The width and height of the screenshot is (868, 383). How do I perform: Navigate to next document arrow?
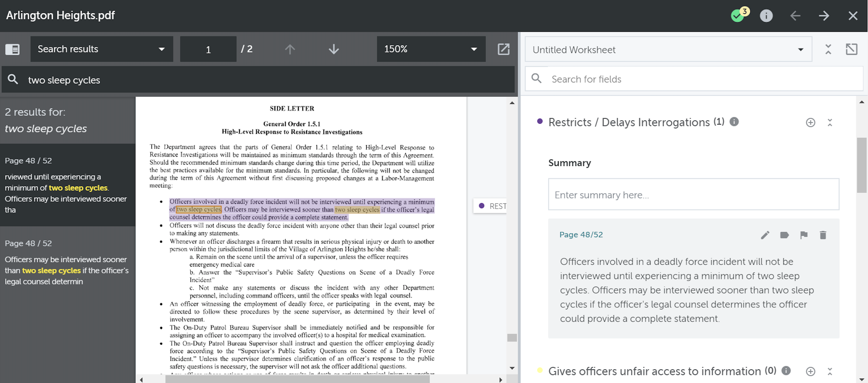824,16
